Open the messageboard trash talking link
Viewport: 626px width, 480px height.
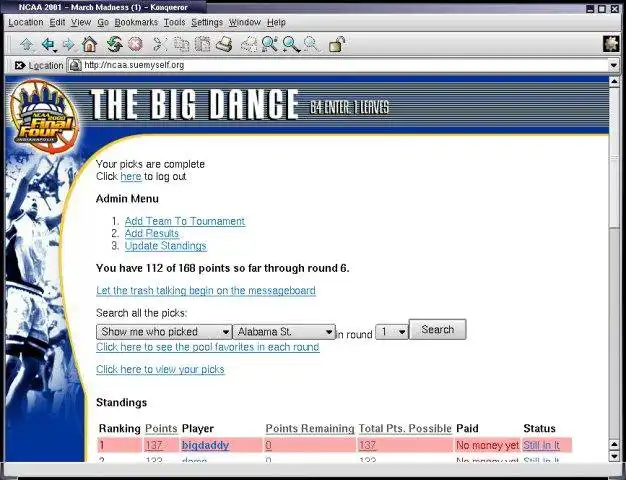tap(206, 291)
